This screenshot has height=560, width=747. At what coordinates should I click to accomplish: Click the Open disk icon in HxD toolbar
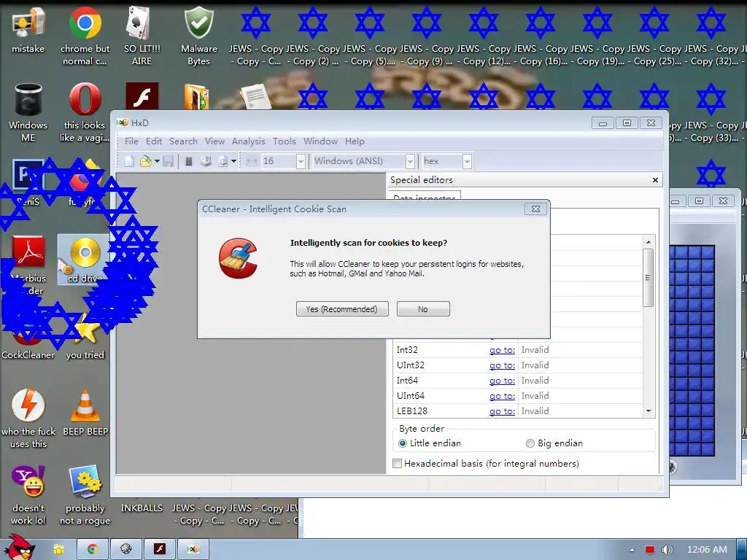pyautogui.click(x=206, y=161)
